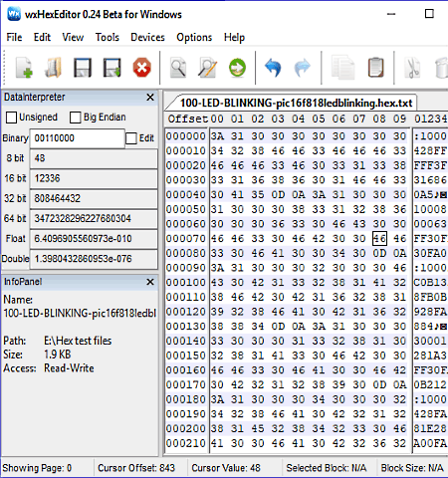Click the Save floppy disk icon
This screenshot has width=448, height=478.
[83, 68]
